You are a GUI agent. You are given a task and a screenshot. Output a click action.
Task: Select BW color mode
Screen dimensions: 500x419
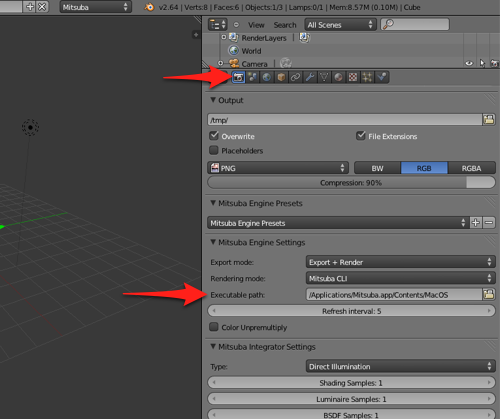(377, 168)
